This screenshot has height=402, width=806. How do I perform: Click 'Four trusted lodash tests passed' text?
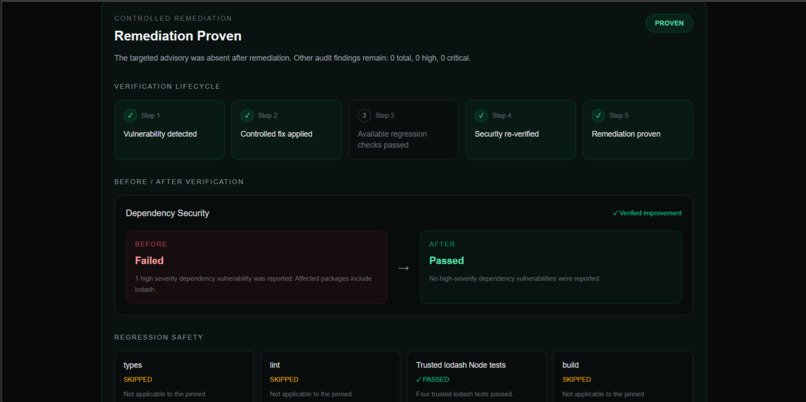(x=465, y=394)
